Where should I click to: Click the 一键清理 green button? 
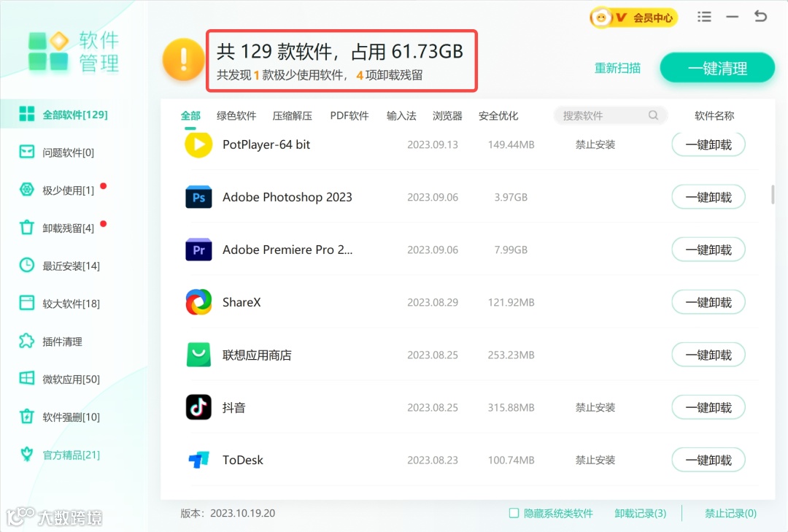click(717, 68)
